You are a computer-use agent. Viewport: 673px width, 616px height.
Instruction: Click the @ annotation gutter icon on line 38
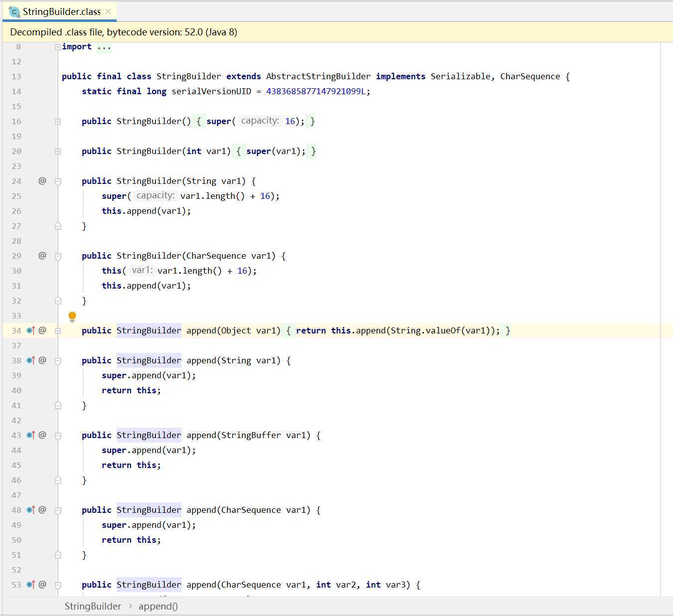point(42,360)
